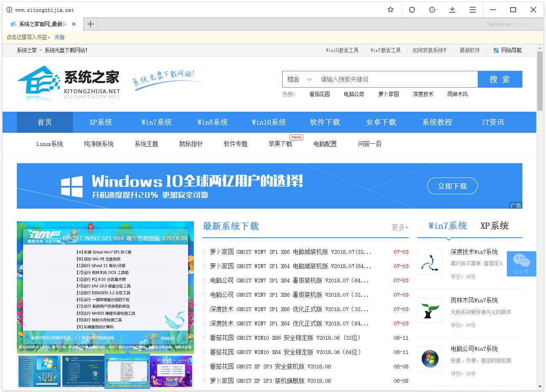Viewport: 546px width, 392px height.
Task: Go to 纯净版系统 sub-navigation link
Action: (x=99, y=144)
